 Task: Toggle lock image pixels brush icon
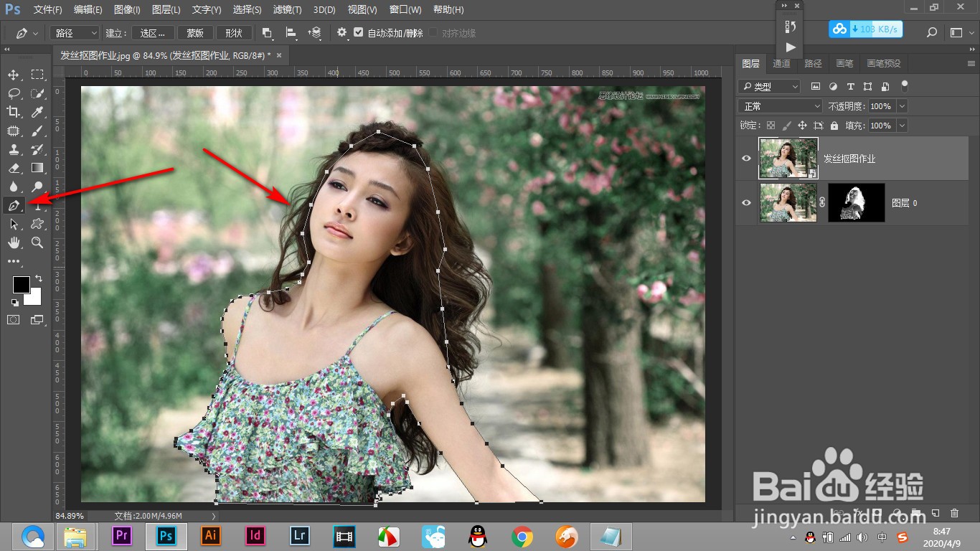coord(787,126)
